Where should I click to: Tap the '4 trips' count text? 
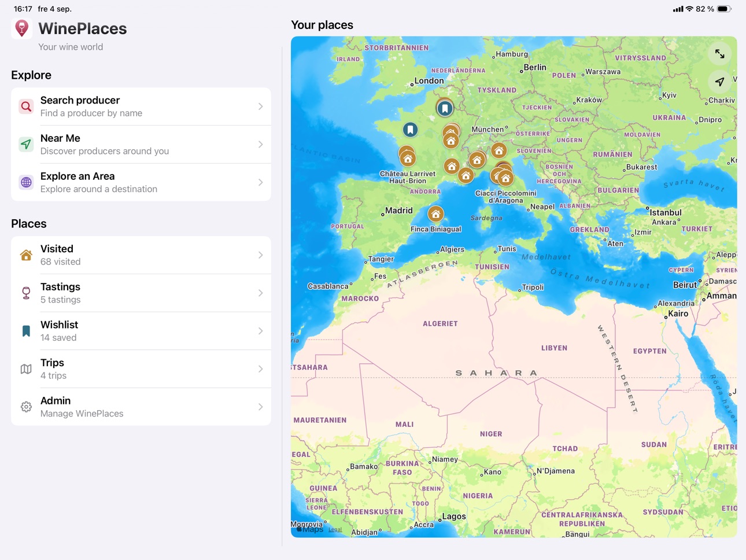point(53,376)
